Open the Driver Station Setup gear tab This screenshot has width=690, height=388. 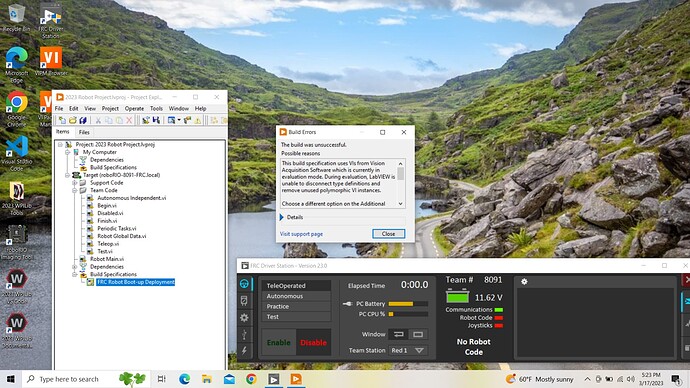point(244,318)
